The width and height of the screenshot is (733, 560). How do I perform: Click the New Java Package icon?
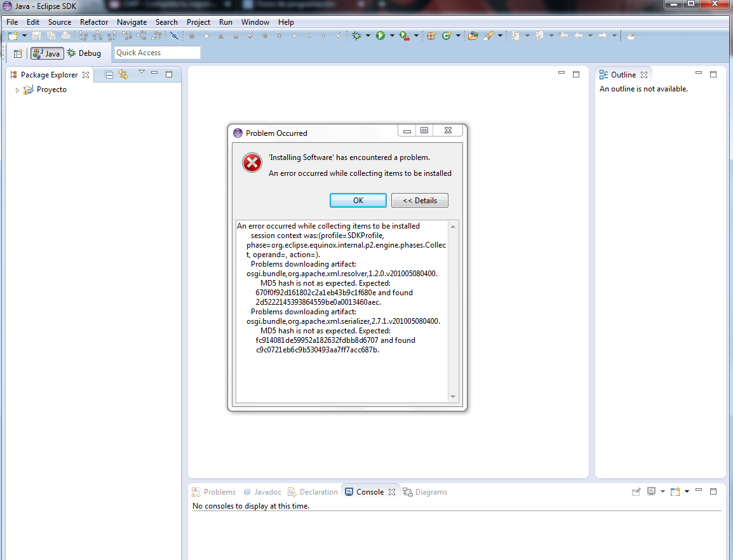coord(431,36)
